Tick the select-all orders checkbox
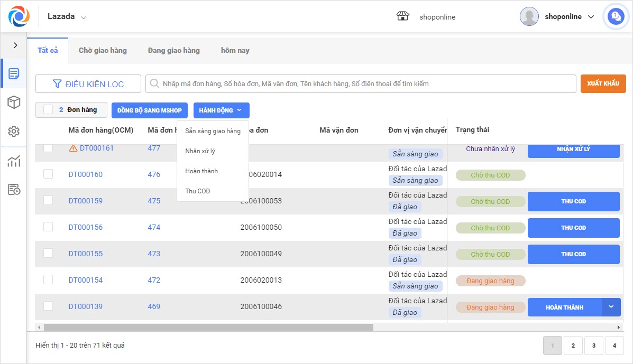Image resolution: width=633 pixels, height=364 pixels. click(48, 110)
